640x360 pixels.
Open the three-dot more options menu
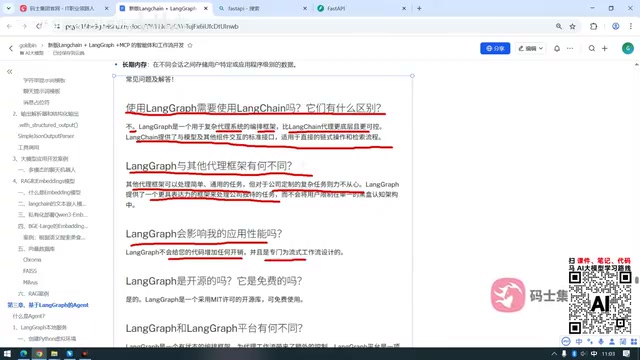[x=570, y=48]
